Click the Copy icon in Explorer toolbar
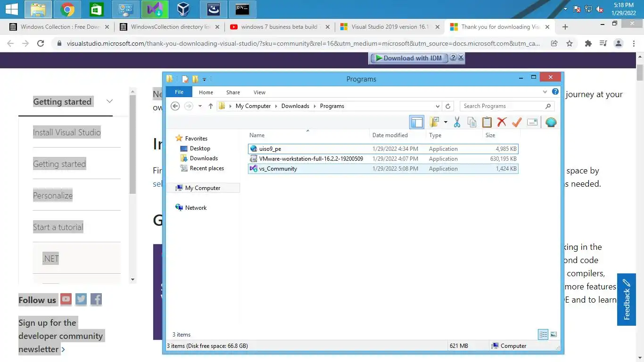Viewport: 644px width, 362px height. pos(471,123)
